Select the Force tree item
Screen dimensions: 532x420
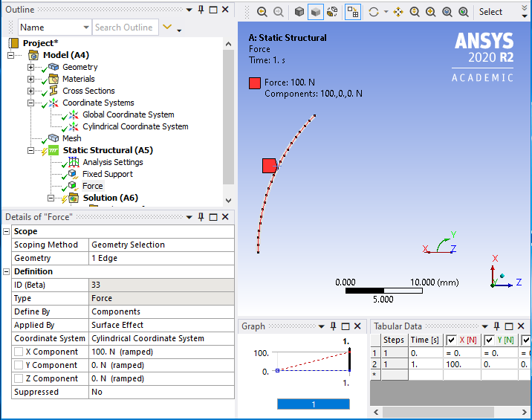coord(93,186)
